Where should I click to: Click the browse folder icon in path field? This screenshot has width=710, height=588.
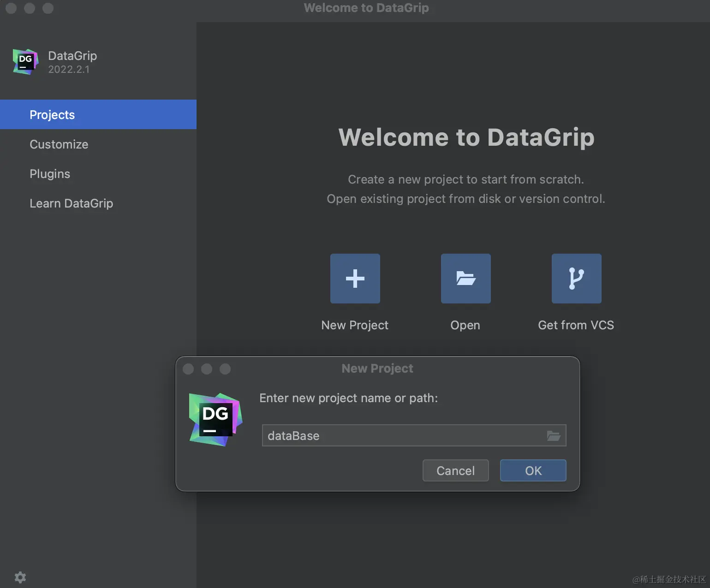tap(553, 435)
